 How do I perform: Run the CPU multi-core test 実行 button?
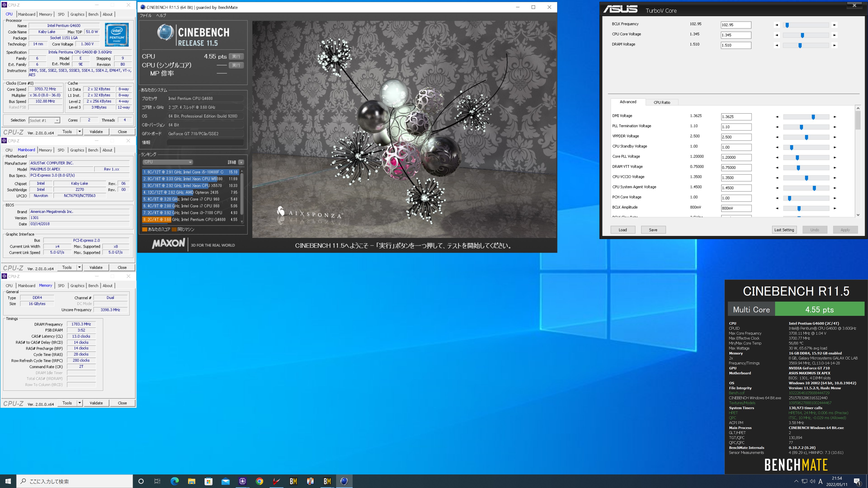pos(236,56)
